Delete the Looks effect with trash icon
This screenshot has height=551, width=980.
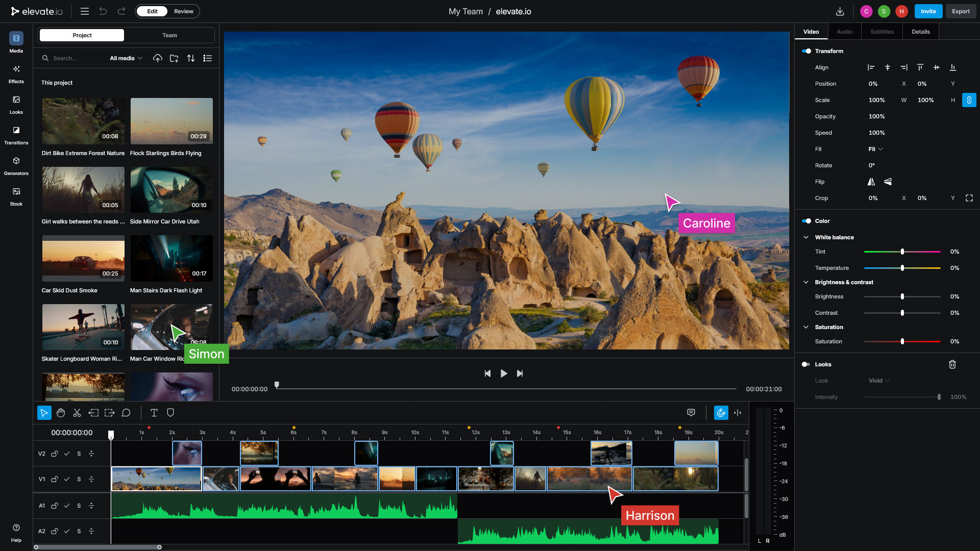tap(952, 364)
